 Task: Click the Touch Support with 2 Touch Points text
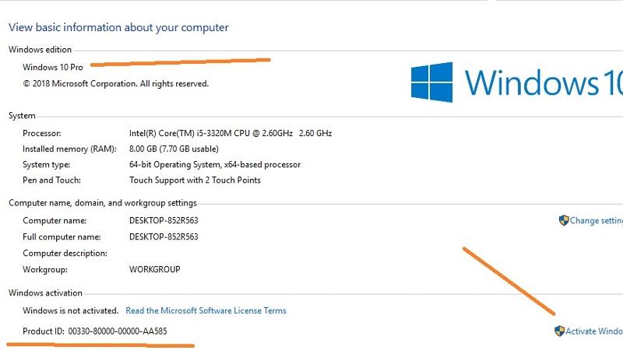[x=195, y=180]
